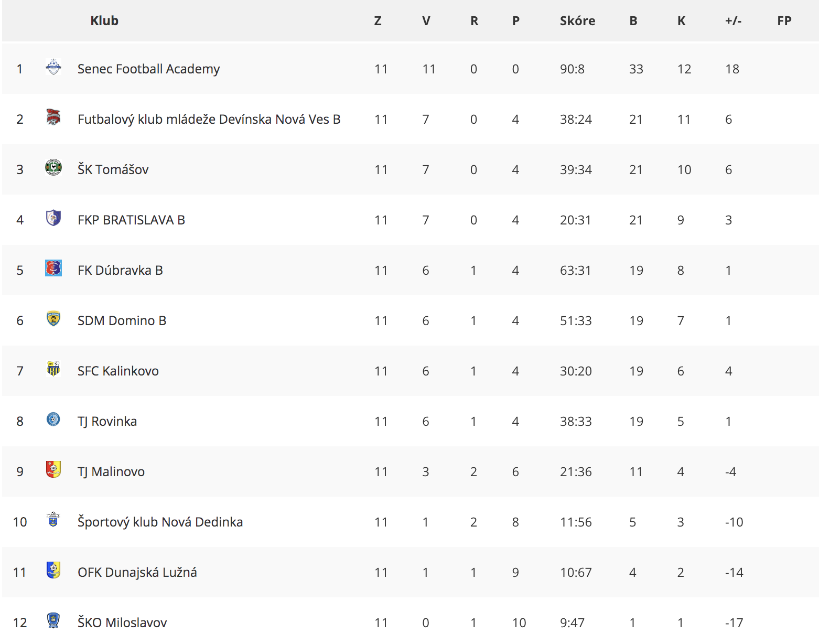
Task: Open the ŠKO Miloslavov team link
Action: (x=122, y=622)
